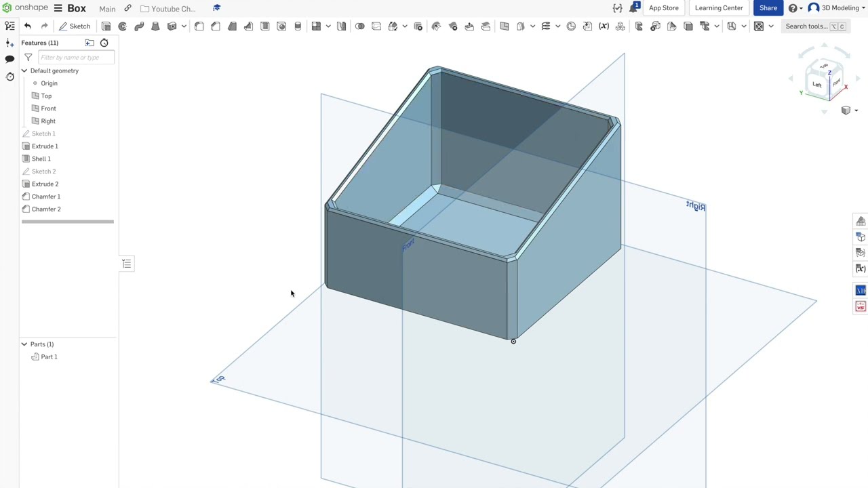Open the comments panel icon
This screenshot has width=868, height=488.
pos(9,59)
